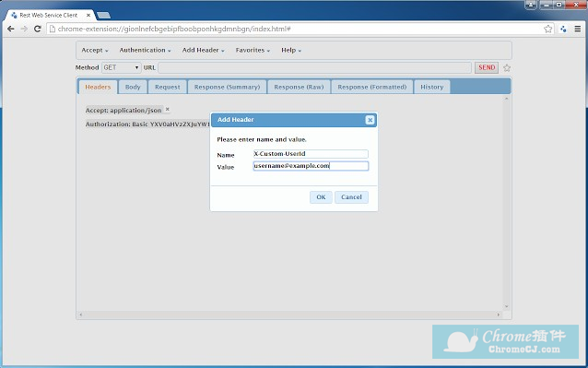Reload the page with refresh icon
The width and height of the screenshot is (588, 368).
pyautogui.click(x=37, y=29)
